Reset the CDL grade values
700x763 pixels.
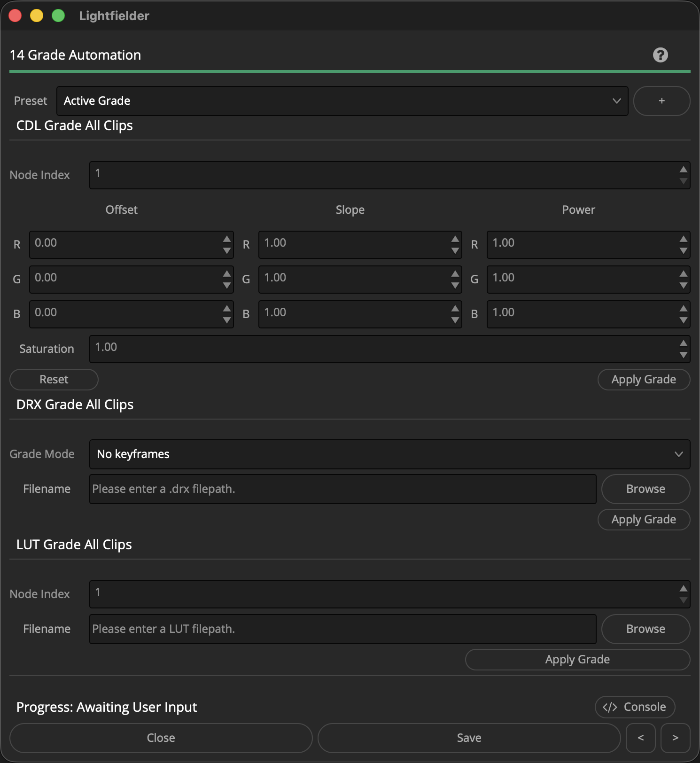tap(54, 380)
